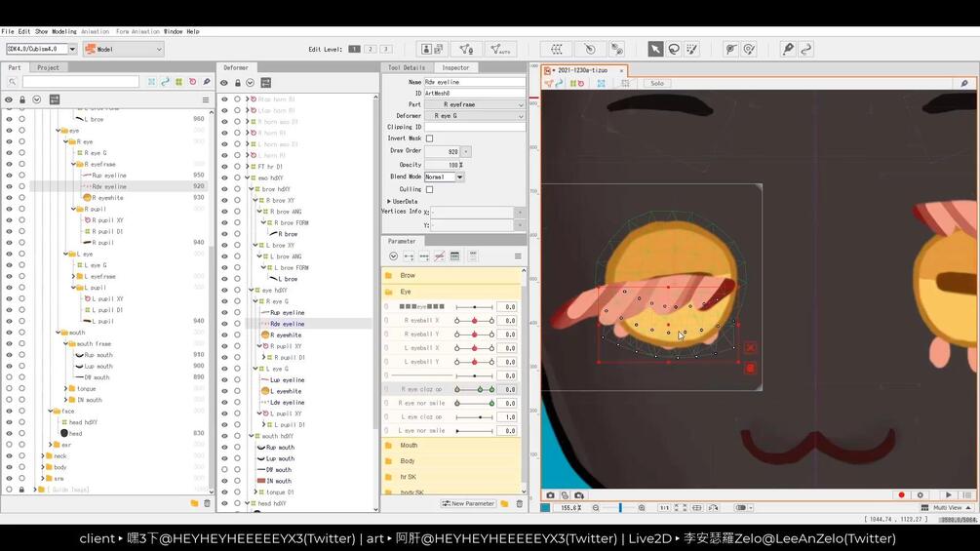Image resolution: width=980 pixels, height=551 pixels.
Task: Click the Automatic Mesh Generator (AUTO) icon
Action: 499,49
